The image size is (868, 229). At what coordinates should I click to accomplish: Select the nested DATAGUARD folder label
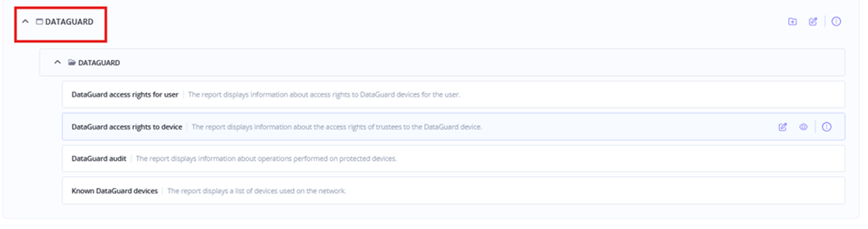(99, 63)
